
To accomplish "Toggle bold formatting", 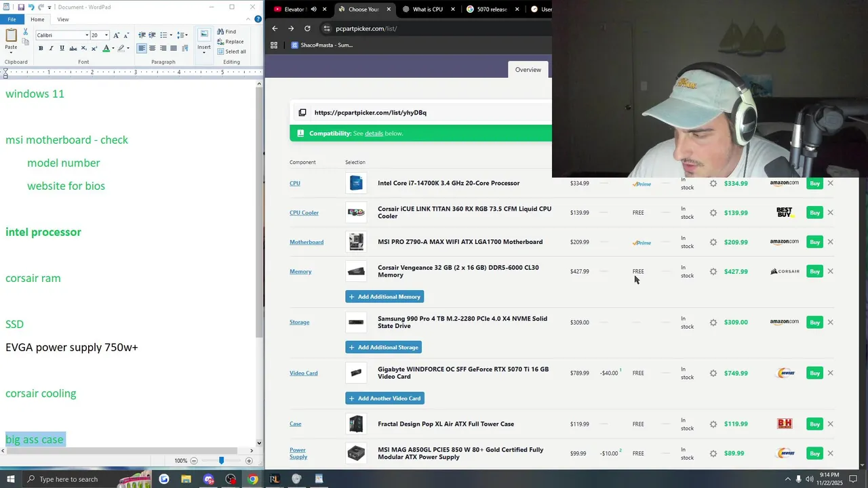I will pyautogui.click(x=41, y=48).
